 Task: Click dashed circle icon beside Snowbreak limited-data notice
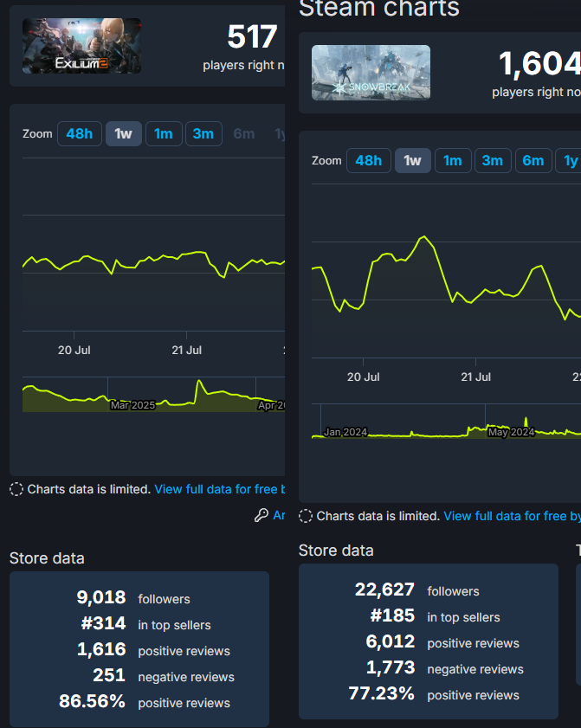click(306, 516)
